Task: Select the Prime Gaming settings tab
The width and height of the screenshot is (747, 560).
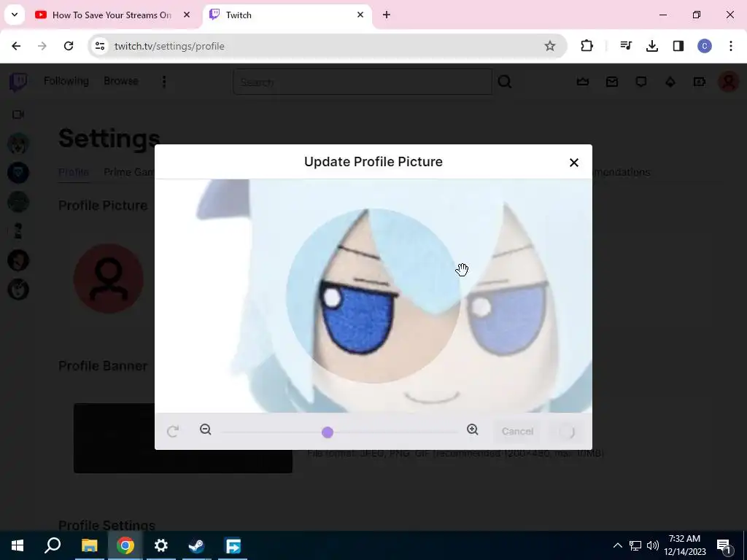Action: click(x=129, y=172)
